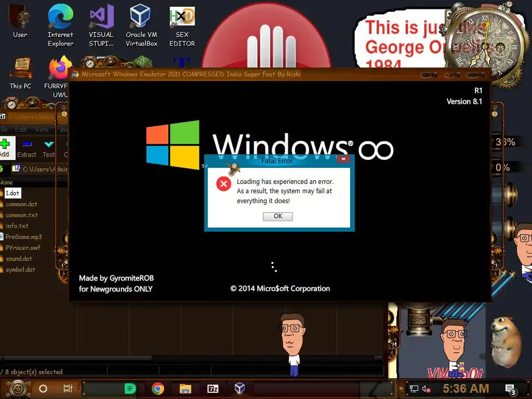Click the muted volume icon in tray
The height and width of the screenshot is (399, 532).
427,389
